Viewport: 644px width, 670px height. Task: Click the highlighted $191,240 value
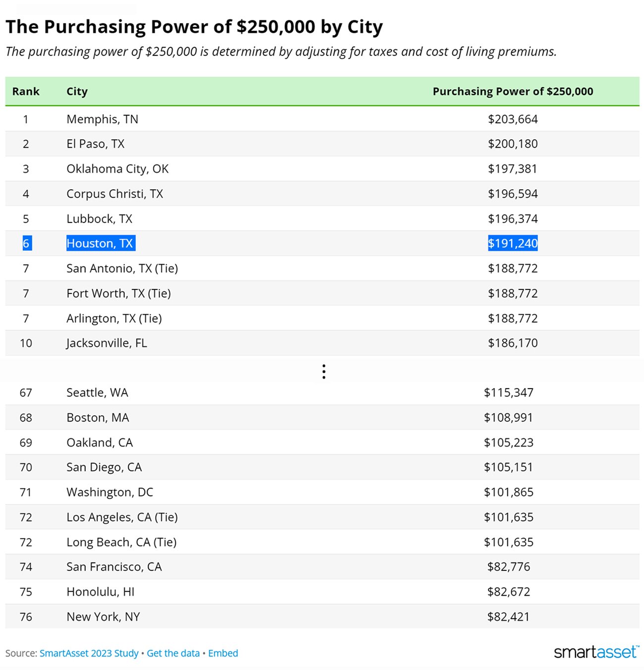click(513, 243)
